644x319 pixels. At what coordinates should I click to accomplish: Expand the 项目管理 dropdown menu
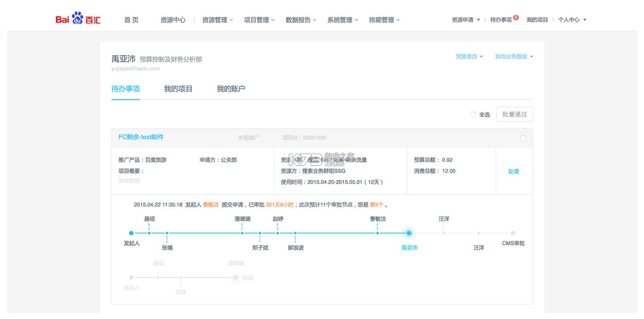tap(259, 20)
